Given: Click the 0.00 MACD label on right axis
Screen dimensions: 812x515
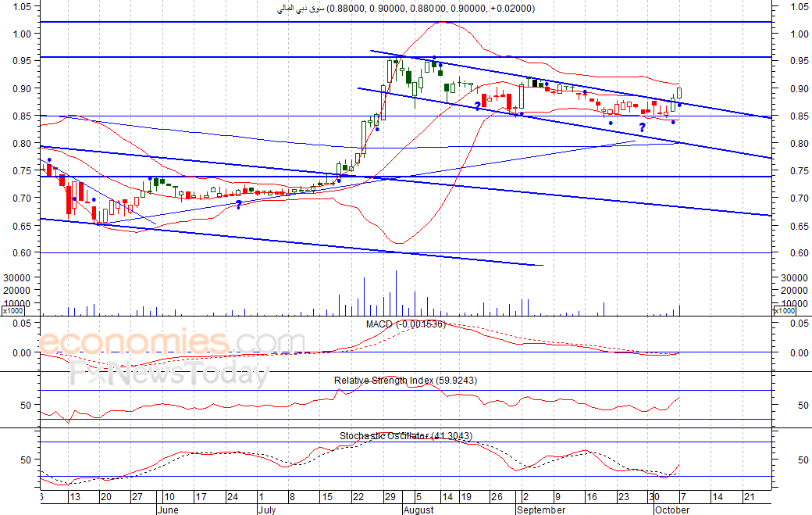Looking at the screenshot, I should coord(800,352).
